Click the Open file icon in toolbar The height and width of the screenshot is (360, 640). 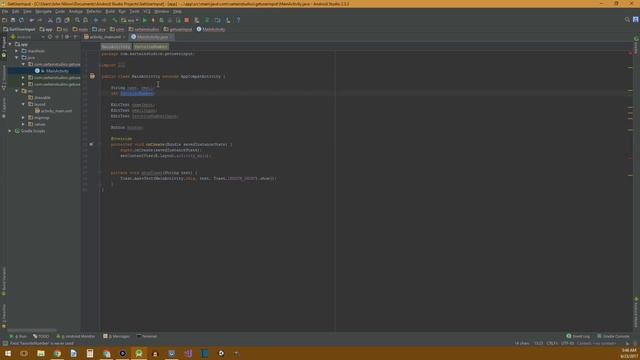tap(4, 20)
